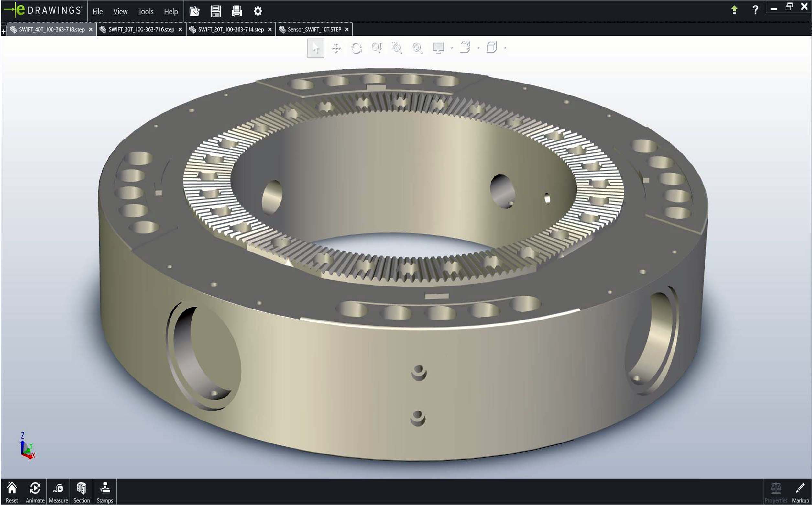This screenshot has width=812, height=505.
Task: Expand view orientation dropdown arrow
Action: coord(478,48)
